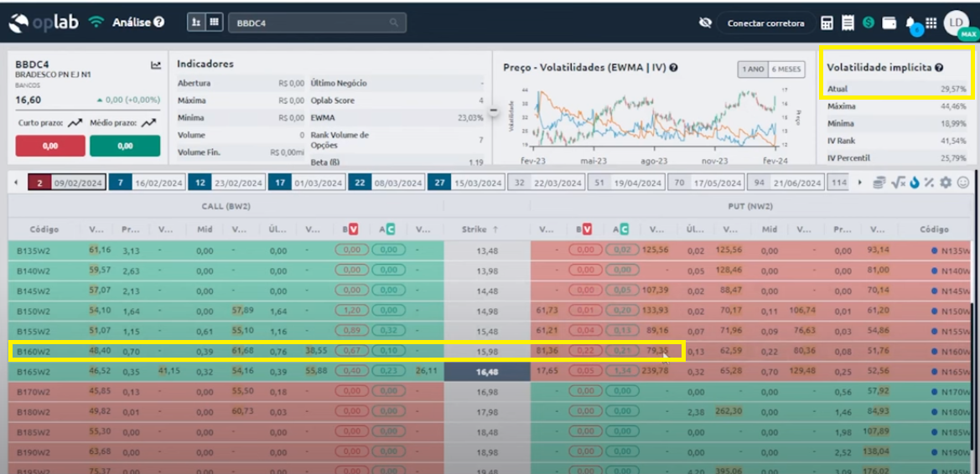Click the receipt/orders icon in header
This screenshot has height=474, width=980.
848,23
